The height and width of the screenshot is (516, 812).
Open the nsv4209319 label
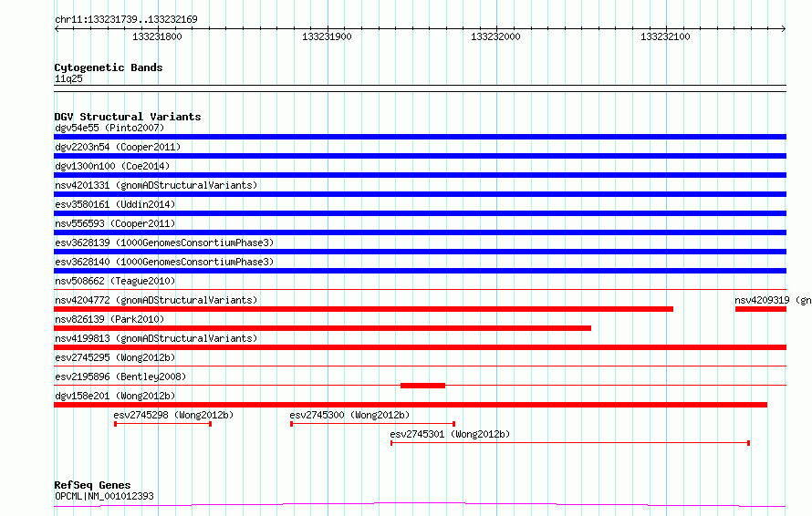coord(773,300)
